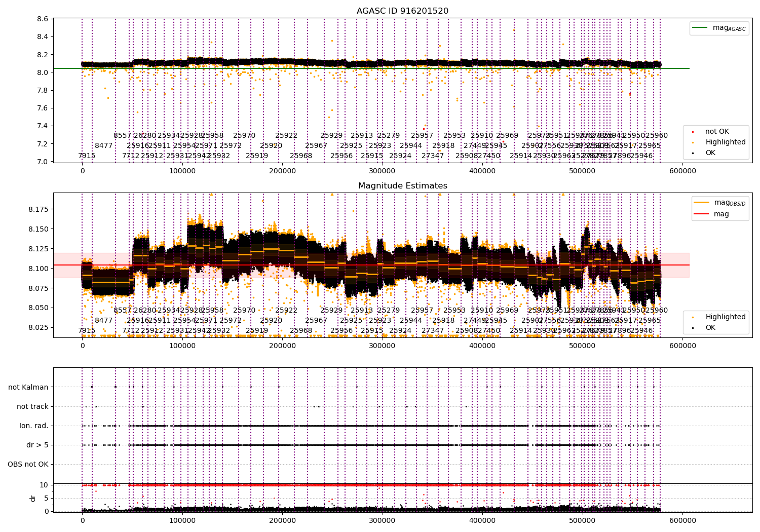Click the title 'AGASC ID 916201520'

[x=402, y=11]
